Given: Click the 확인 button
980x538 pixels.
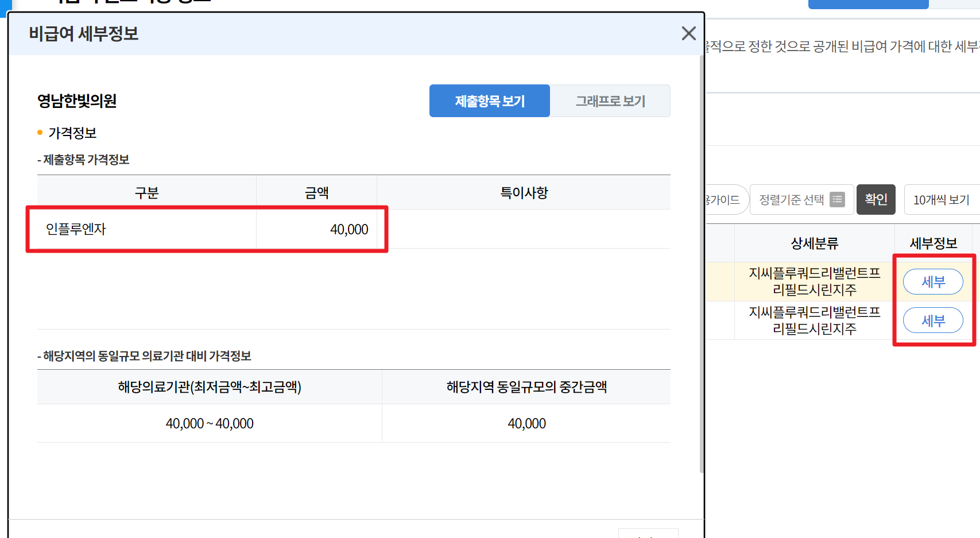Looking at the screenshot, I should pos(876,200).
